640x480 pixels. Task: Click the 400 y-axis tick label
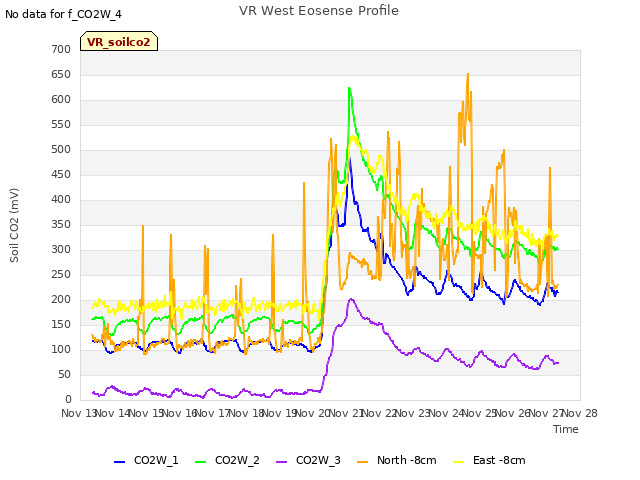point(61,199)
